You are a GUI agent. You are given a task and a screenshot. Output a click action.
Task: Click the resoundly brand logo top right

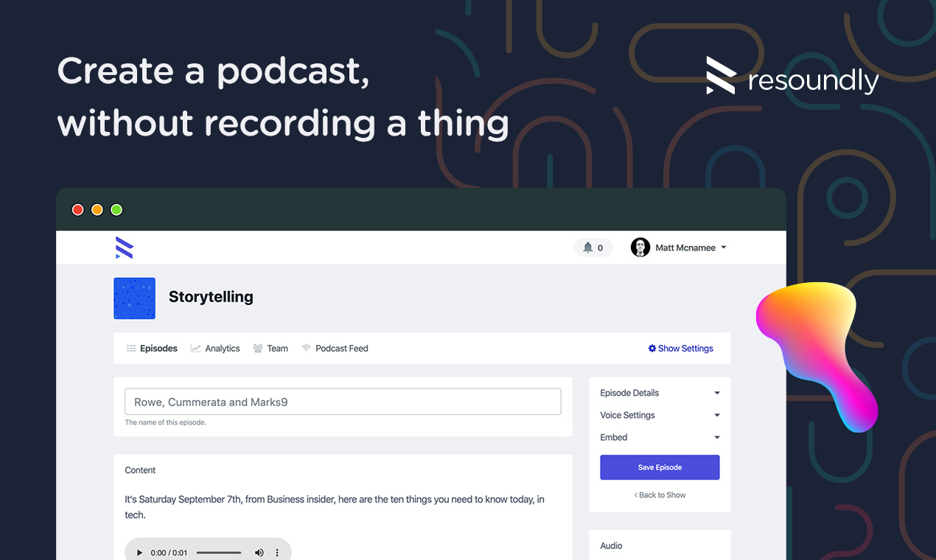[792, 77]
